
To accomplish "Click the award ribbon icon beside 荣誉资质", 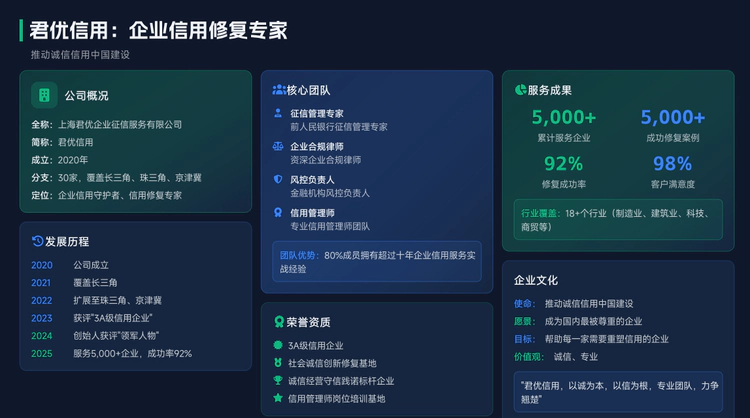I will click(279, 322).
